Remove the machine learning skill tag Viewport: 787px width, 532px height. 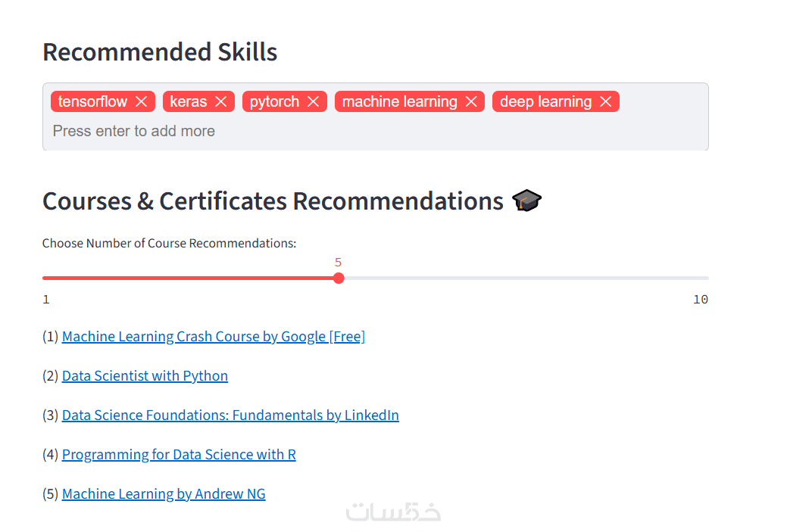pos(471,101)
